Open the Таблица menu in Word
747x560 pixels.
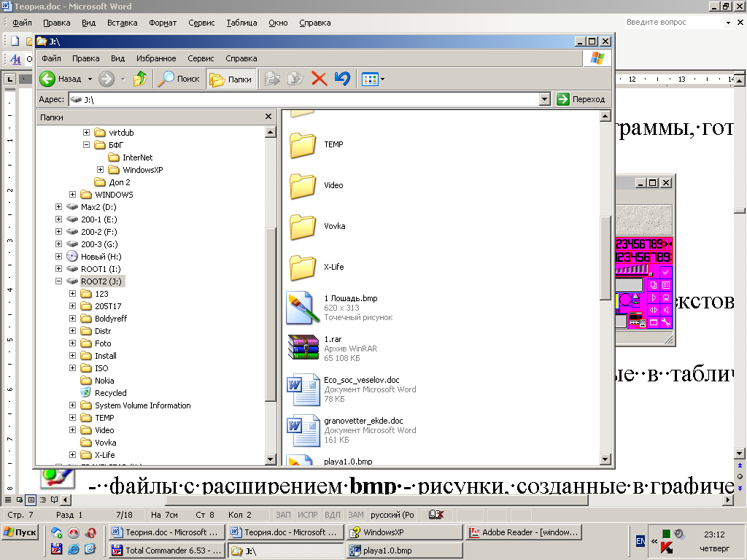click(x=241, y=23)
